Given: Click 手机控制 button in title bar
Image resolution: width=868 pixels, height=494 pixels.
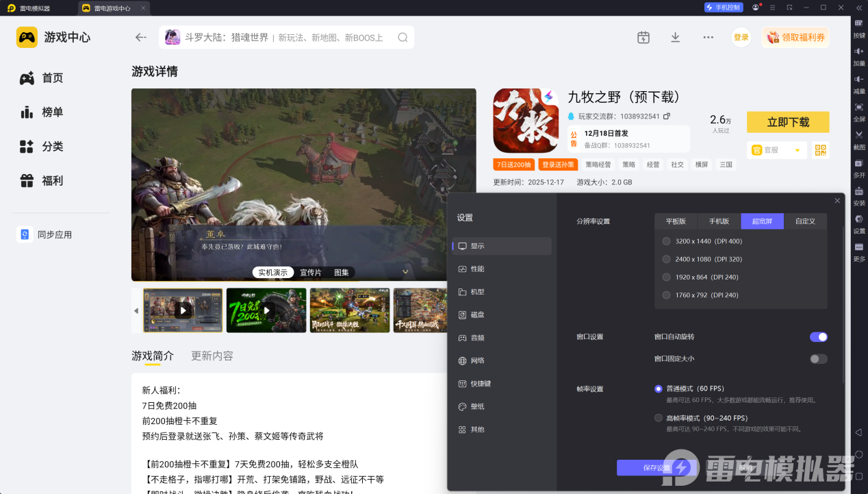Looking at the screenshot, I should coord(723,8).
